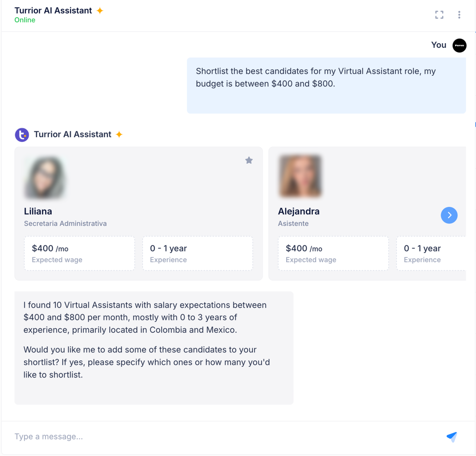
Task: Send message with paper plane icon
Action: 452,436
